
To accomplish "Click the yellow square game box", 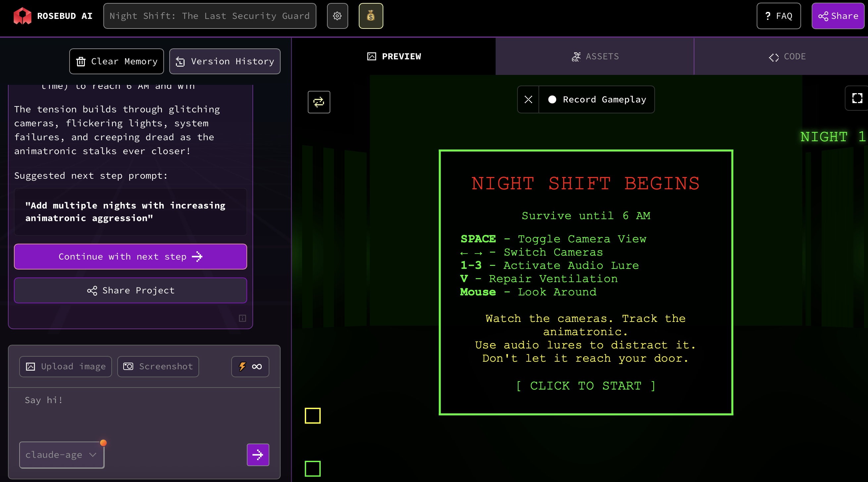I will click(x=312, y=416).
